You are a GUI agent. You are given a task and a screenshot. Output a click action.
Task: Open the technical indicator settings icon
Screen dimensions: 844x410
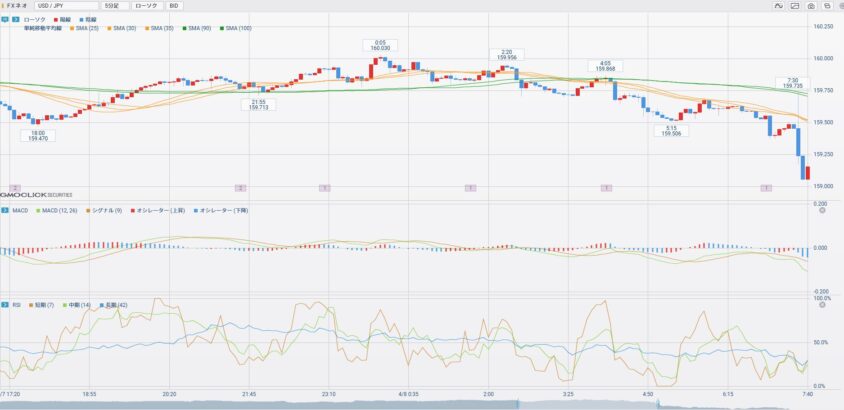pyautogui.click(x=779, y=6)
